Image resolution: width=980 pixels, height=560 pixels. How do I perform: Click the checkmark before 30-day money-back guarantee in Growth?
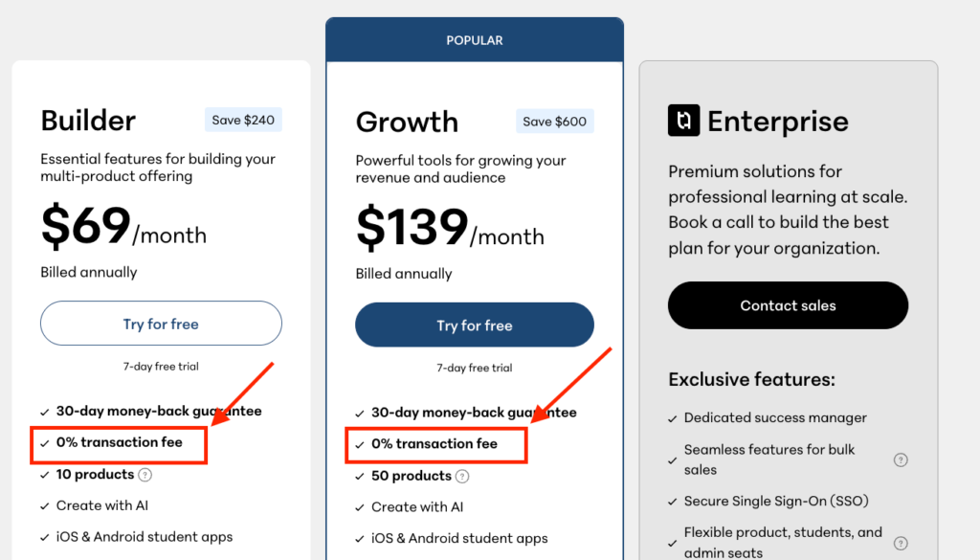pos(361,412)
